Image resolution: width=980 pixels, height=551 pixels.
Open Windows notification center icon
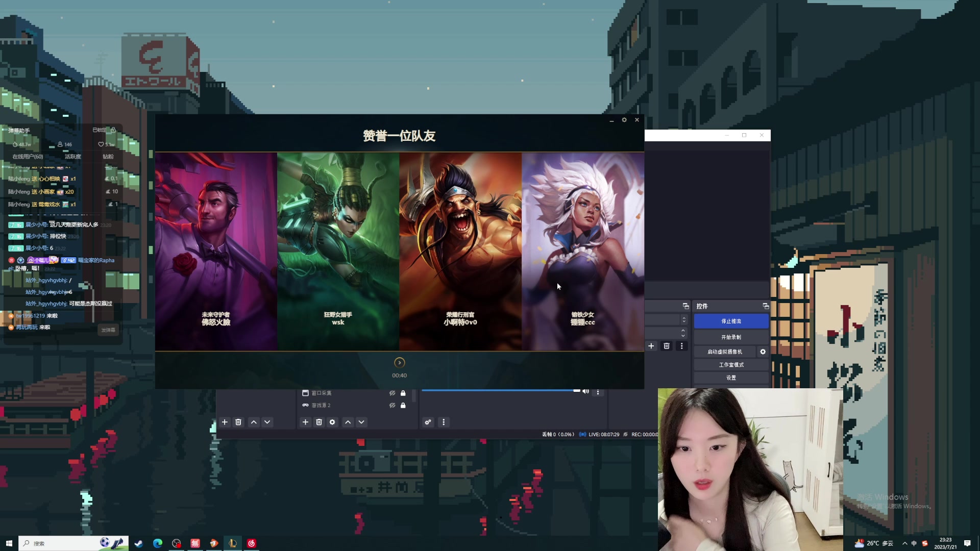point(967,543)
